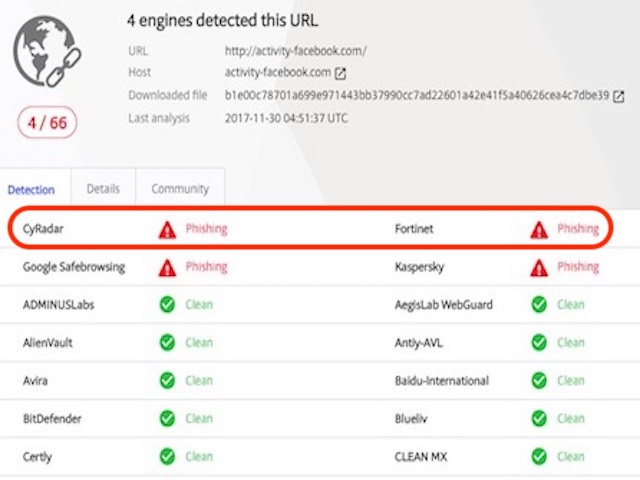This screenshot has height=480, width=640.
Task: Click BitDefender green clean checkmark icon
Action: click(x=167, y=418)
